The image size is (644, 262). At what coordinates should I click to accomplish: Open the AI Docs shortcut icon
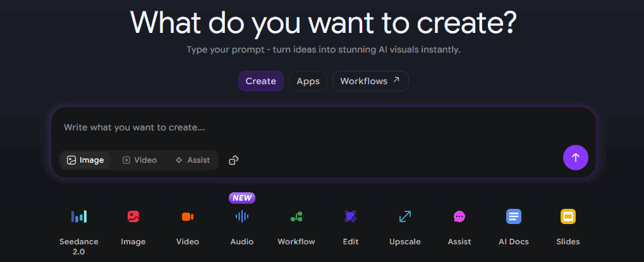(514, 216)
